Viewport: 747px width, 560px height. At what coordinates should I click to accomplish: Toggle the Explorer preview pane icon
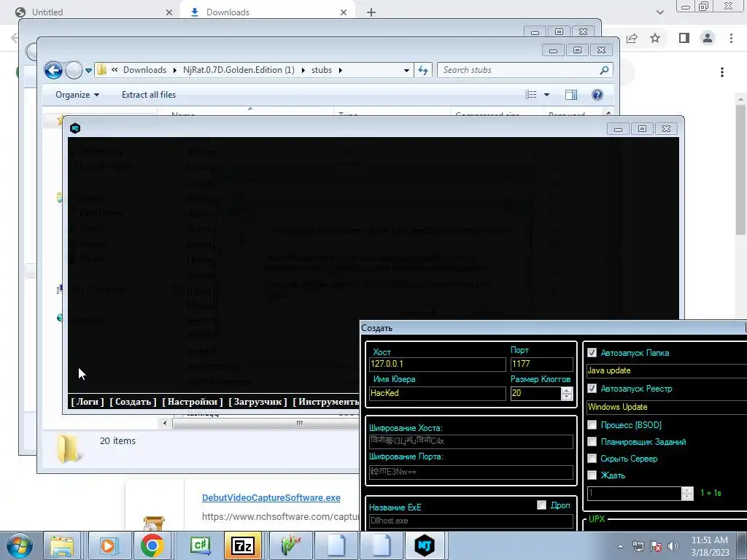[570, 95]
